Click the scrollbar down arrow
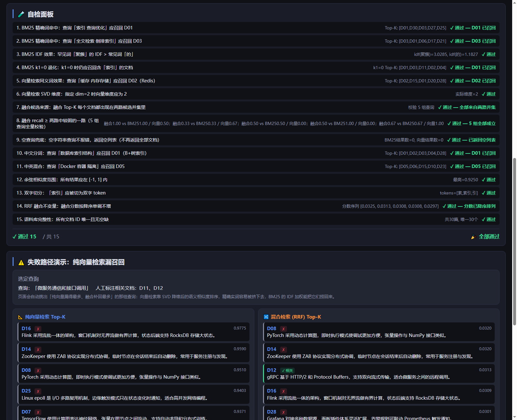517x420 pixels. (514, 417)
